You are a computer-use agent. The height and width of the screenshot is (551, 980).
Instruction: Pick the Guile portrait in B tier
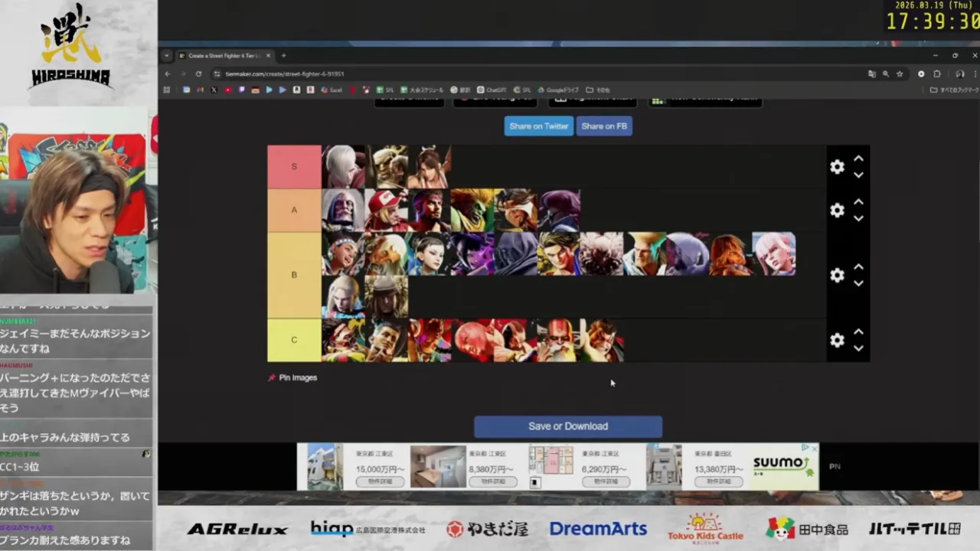pyautogui.click(x=645, y=254)
